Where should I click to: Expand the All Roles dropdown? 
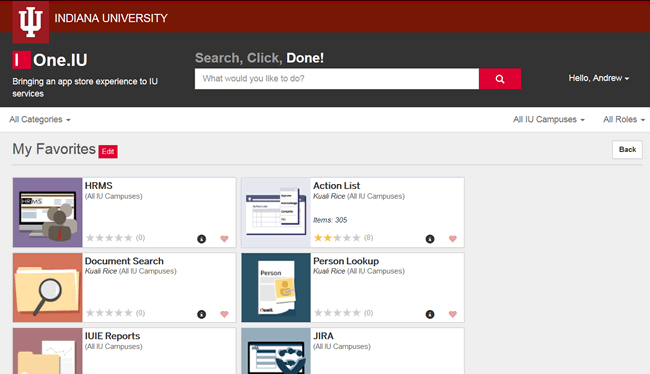coord(624,119)
